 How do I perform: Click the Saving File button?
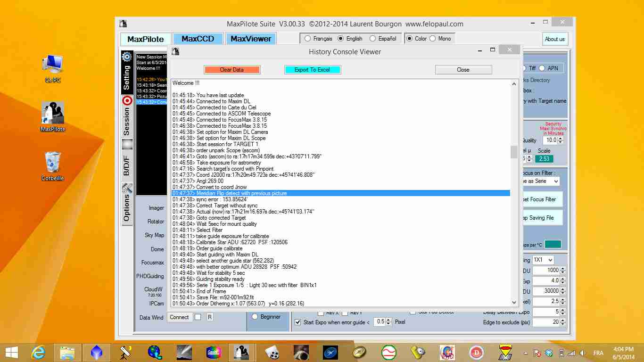coord(542,218)
